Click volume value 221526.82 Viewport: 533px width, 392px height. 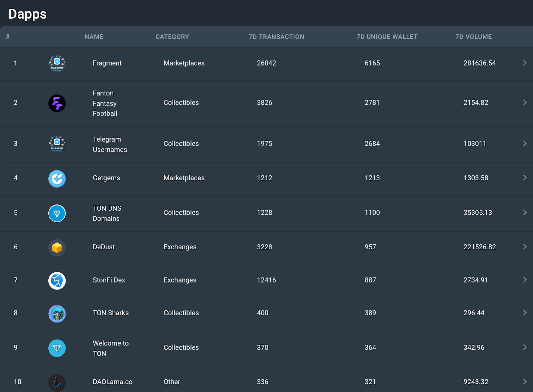coord(480,247)
